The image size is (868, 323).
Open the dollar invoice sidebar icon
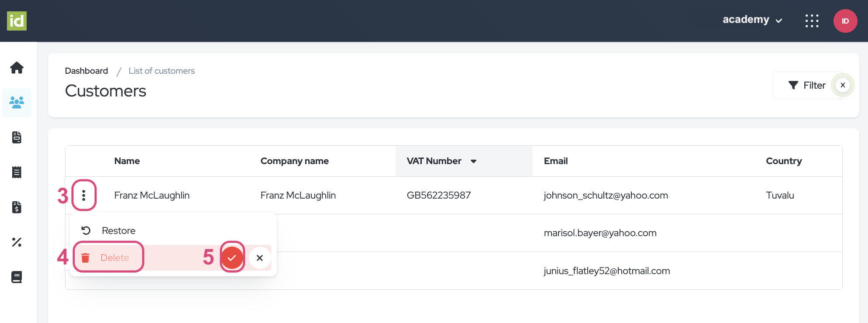click(17, 207)
